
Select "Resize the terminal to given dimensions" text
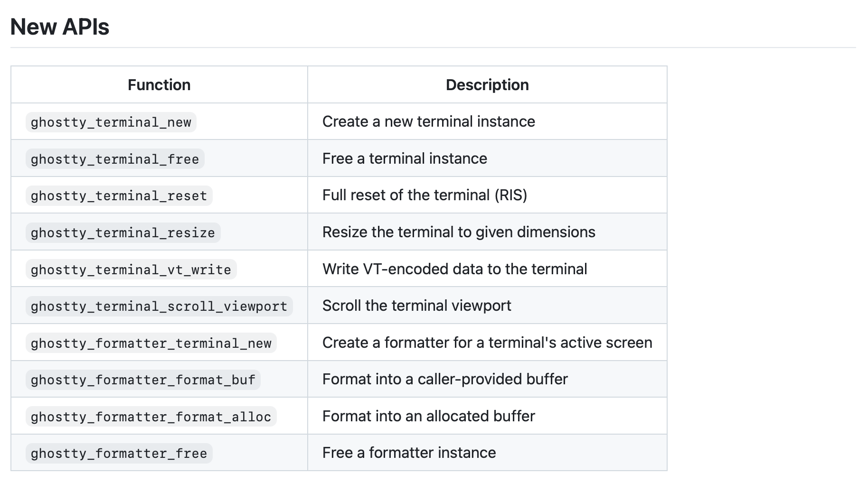(458, 232)
